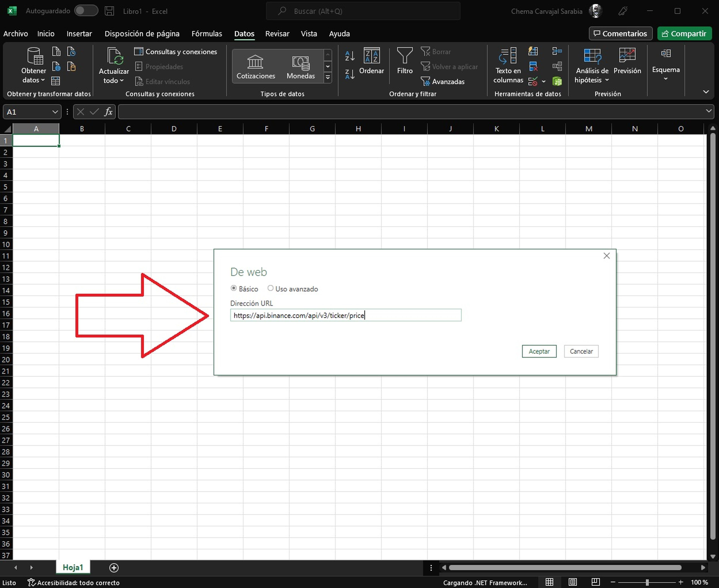Screen dimensions: 719x588
Task: Click Texto en columnas tool
Action: (x=508, y=66)
